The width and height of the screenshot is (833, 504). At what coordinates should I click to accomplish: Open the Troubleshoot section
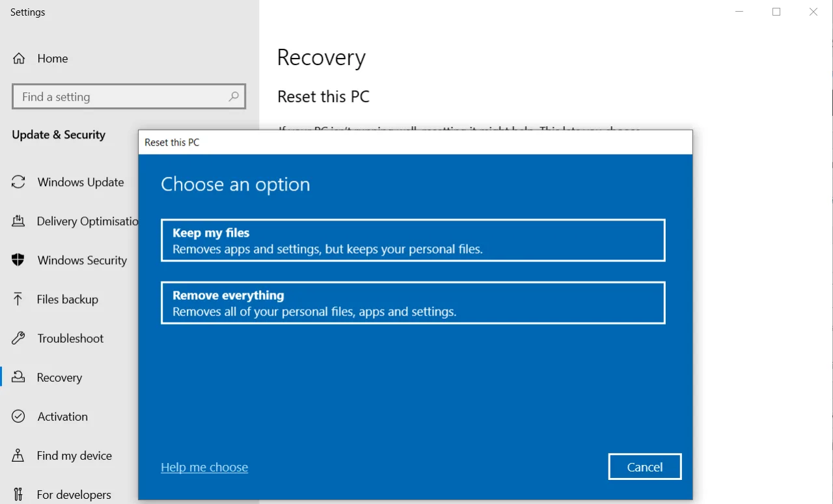tap(70, 338)
